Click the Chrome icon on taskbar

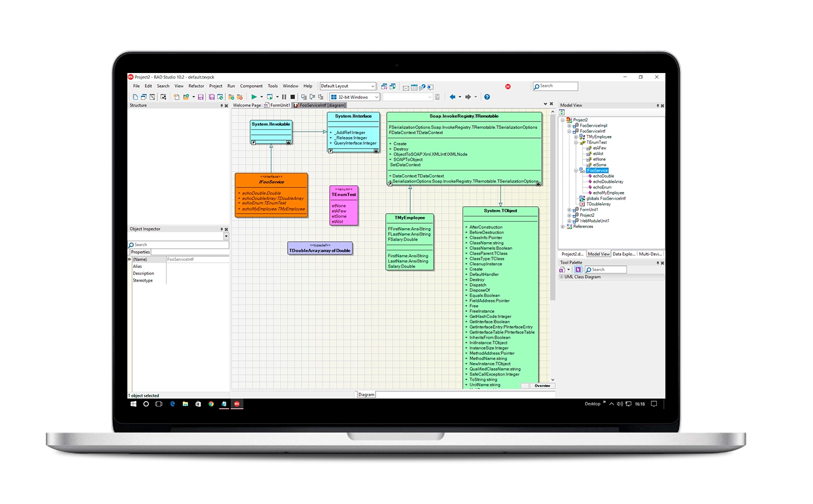point(211,404)
